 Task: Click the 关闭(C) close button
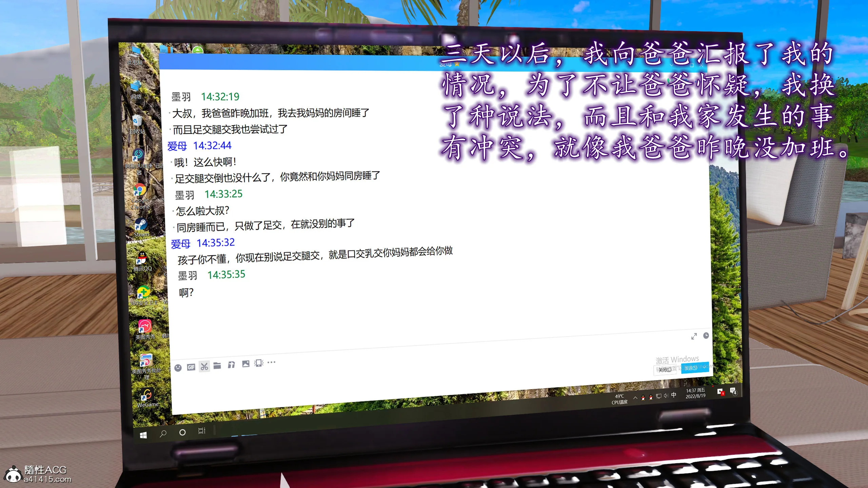coord(665,370)
